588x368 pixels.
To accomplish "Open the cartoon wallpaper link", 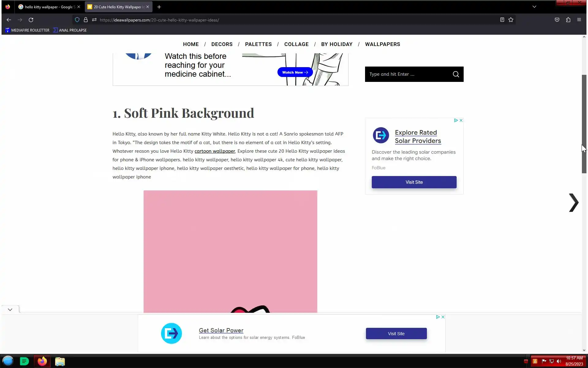I will tap(215, 151).
